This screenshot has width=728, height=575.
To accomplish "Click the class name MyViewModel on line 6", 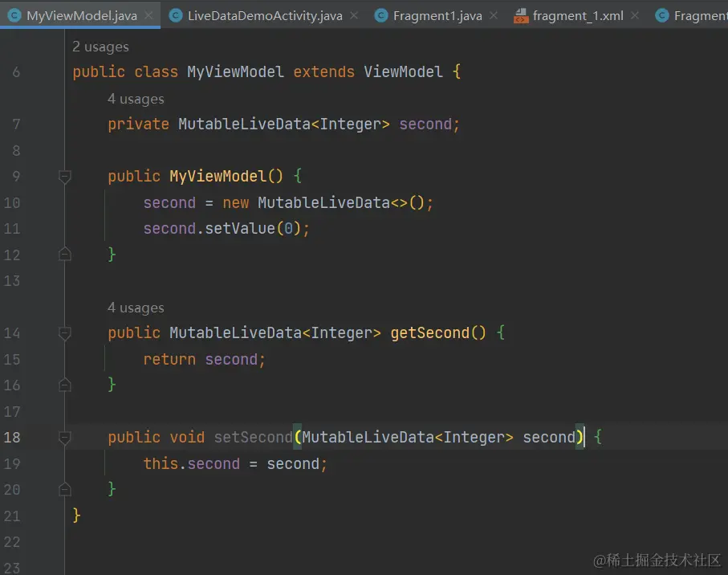I will 235,72.
